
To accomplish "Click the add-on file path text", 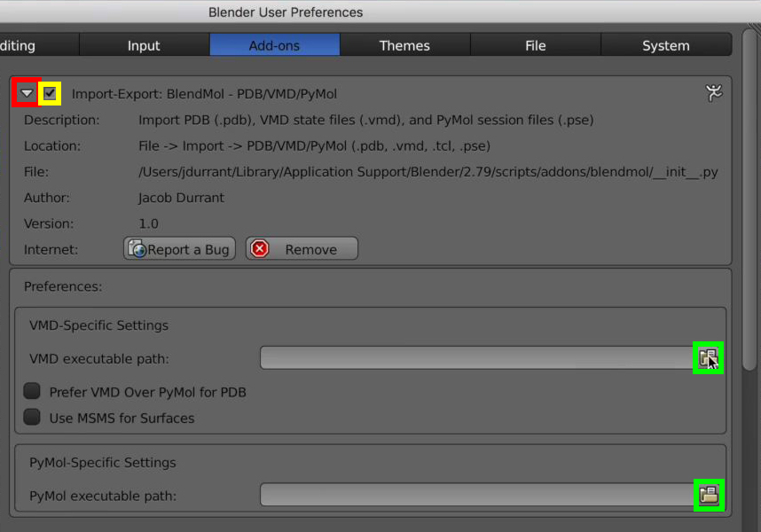I will (428, 172).
